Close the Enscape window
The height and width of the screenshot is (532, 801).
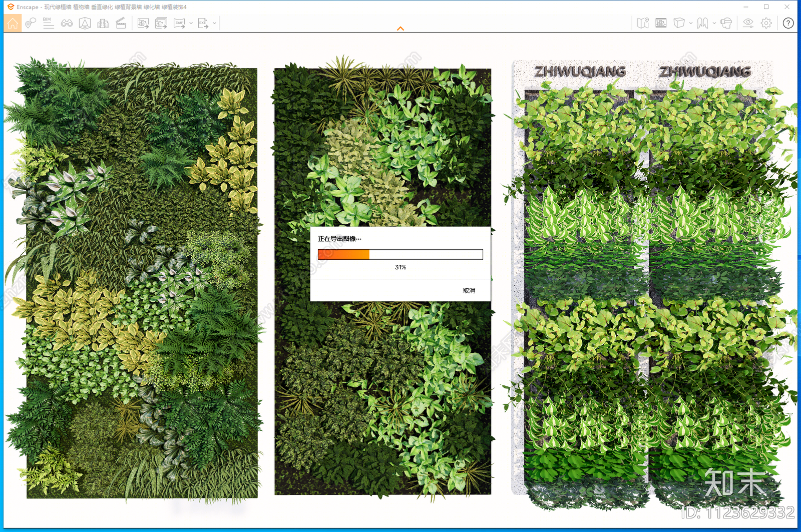(787, 7)
